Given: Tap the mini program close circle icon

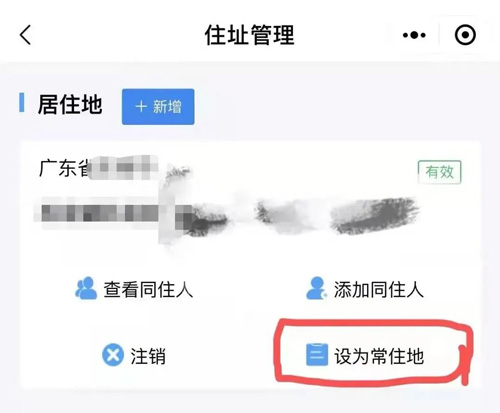Looking at the screenshot, I should pos(465,35).
